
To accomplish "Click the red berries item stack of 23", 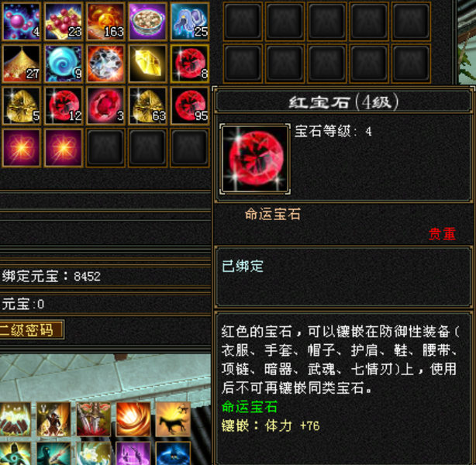I will pyautogui.click(x=64, y=22).
